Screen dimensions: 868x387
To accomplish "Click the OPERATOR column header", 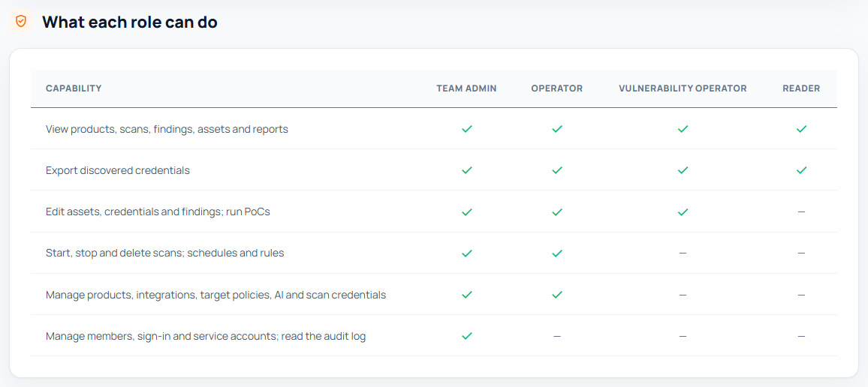I will [557, 88].
